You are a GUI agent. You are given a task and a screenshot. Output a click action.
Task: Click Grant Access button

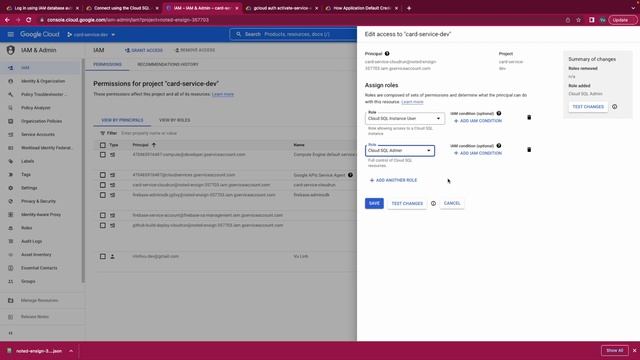(144, 50)
